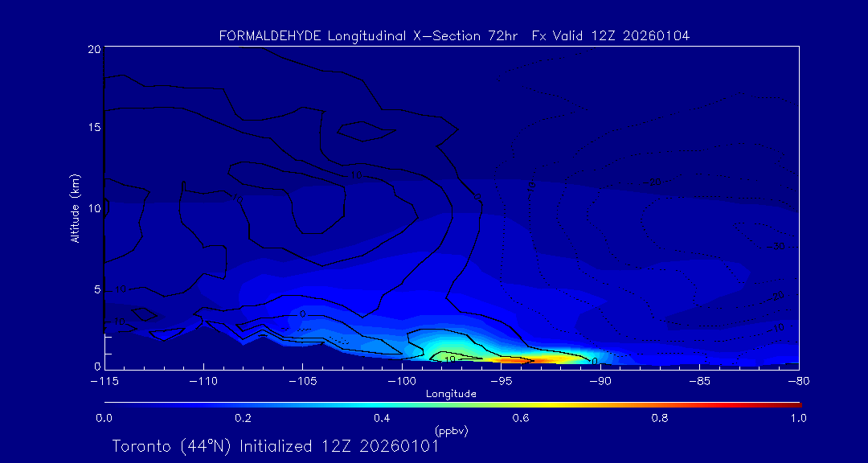
Task: Click the 5 km altitude tick label
Action: point(96,289)
